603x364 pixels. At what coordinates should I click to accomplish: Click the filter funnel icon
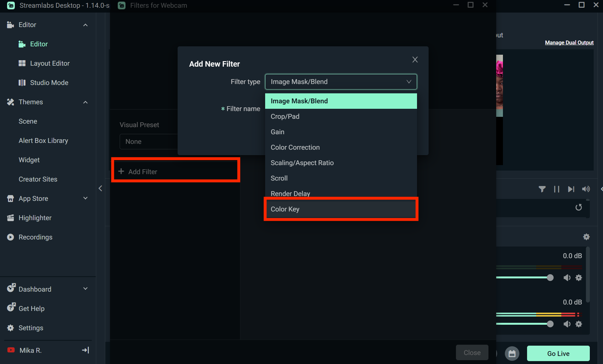click(x=542, y=189)
